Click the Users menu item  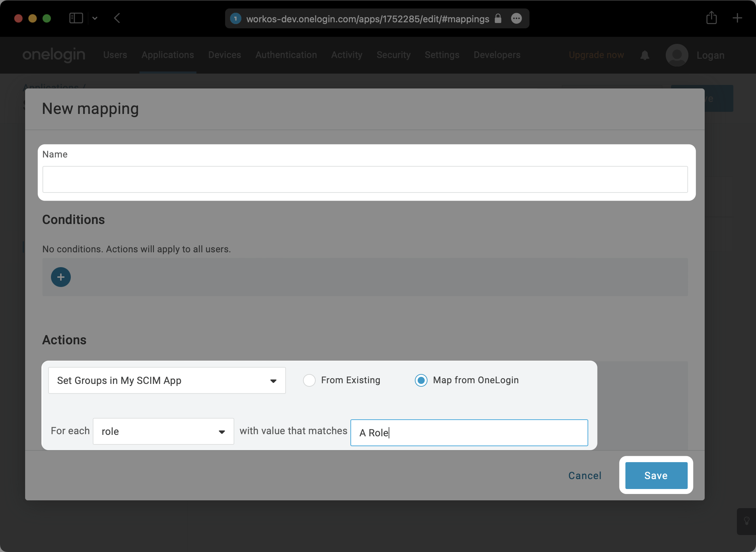(x=115, y=54)
